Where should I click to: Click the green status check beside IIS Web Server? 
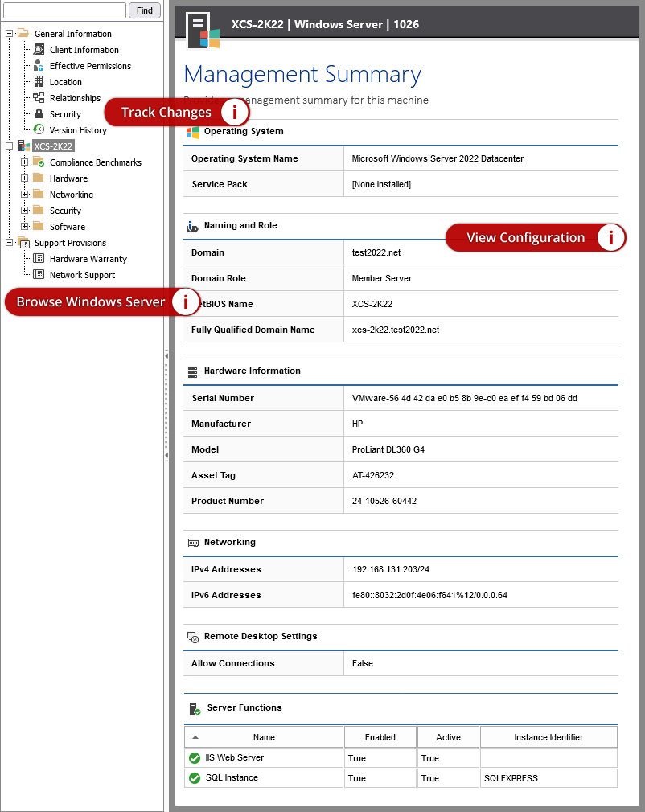point(193,757)
